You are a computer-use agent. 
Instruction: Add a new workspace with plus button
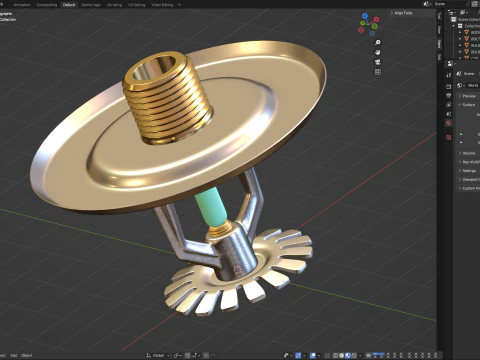click(x=179, y=5)
